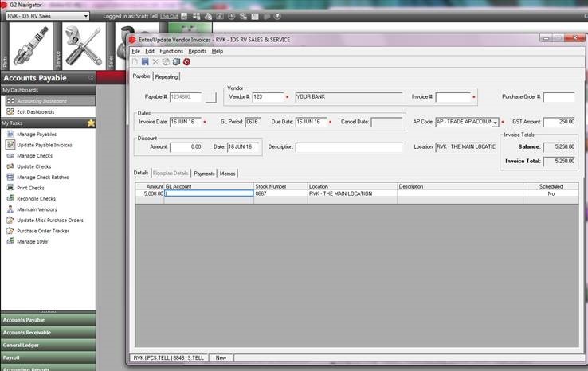Click the Scheduled cell 'No'
This screenshot has width=588, height=371.
[x=551, y=193]
